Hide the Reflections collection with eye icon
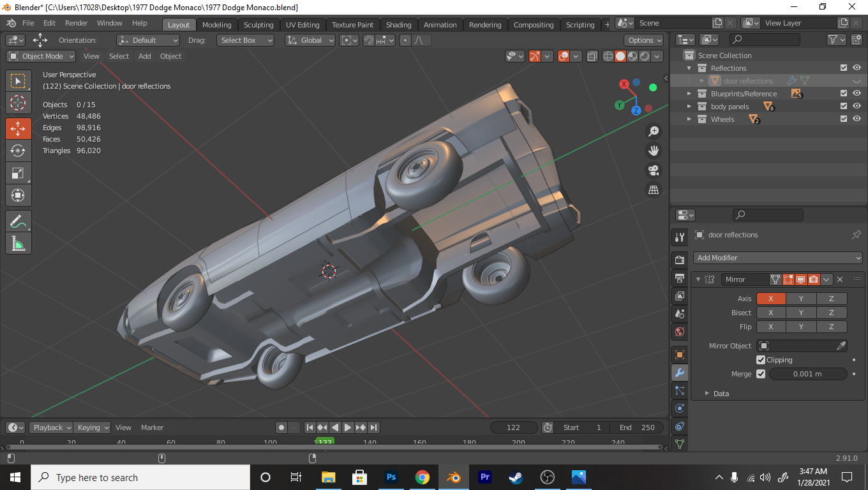This screenshot has width=868, height=490. (857, 68)
